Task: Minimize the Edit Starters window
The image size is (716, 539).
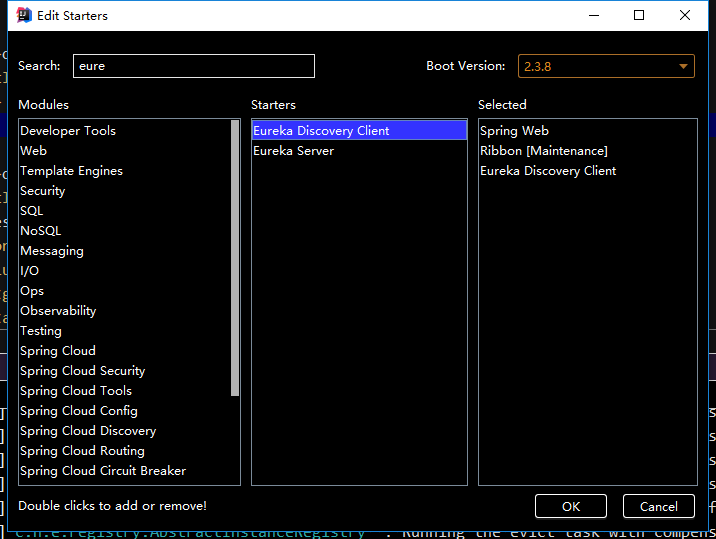Action: coord(594,15)
